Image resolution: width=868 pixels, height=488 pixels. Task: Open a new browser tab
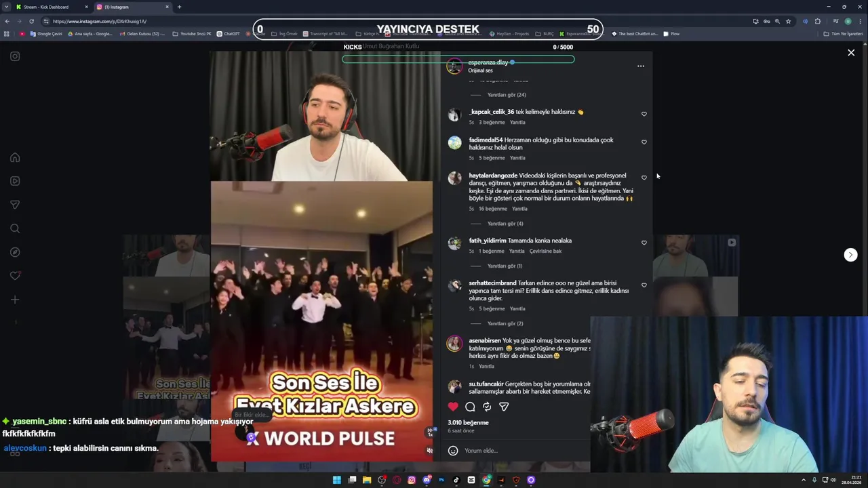point(179,7)
